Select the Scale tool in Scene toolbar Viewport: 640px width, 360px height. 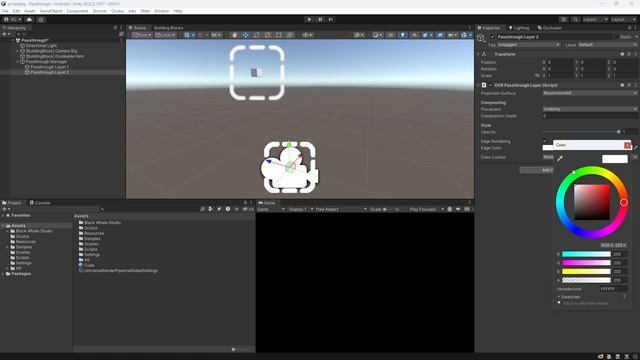[267, 35]
